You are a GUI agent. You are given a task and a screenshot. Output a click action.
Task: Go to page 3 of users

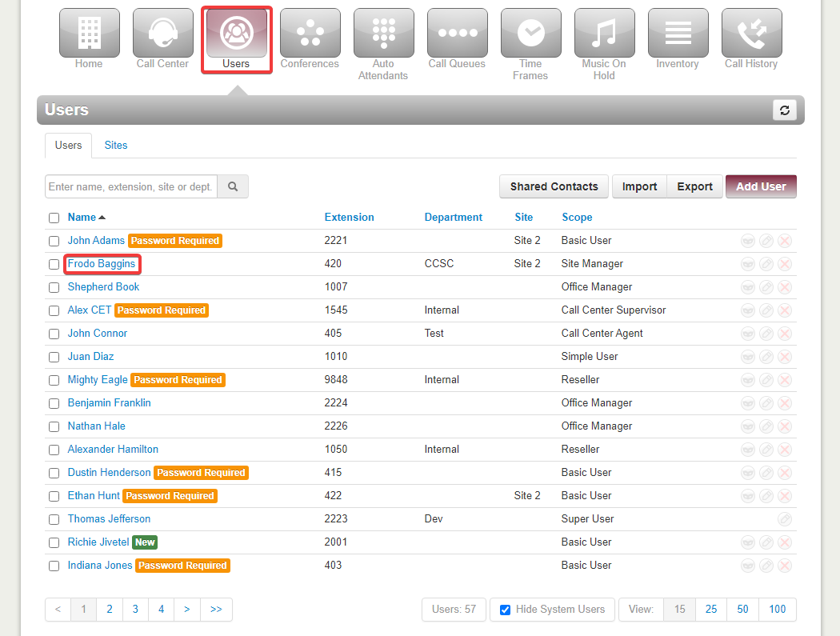click(x=135, y=610)
